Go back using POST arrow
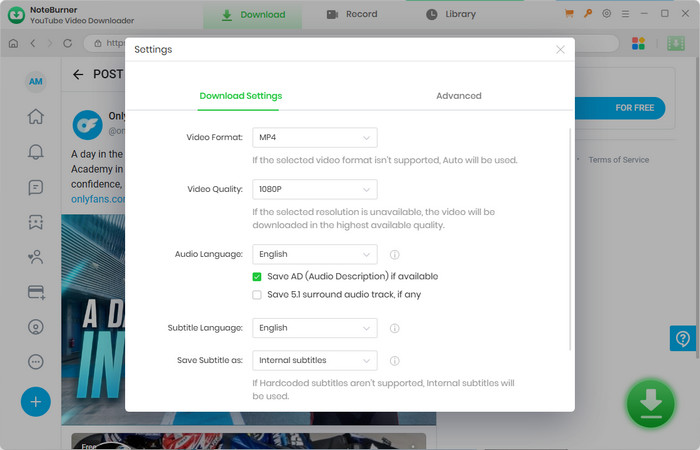The width and height of the screenshot is (700, 450). [78, 75]
